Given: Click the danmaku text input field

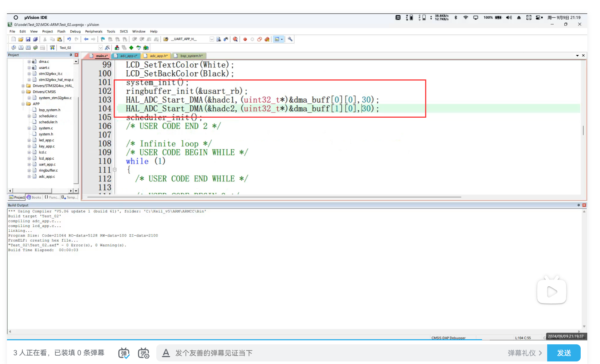Looking at the screenshot, I should [328, 353].
